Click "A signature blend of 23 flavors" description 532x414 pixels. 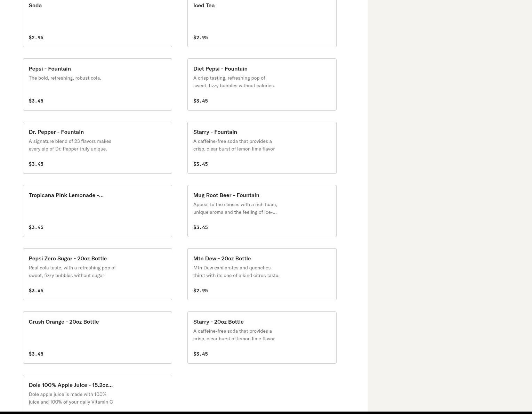pyautogui.click(x=70, y=145)
